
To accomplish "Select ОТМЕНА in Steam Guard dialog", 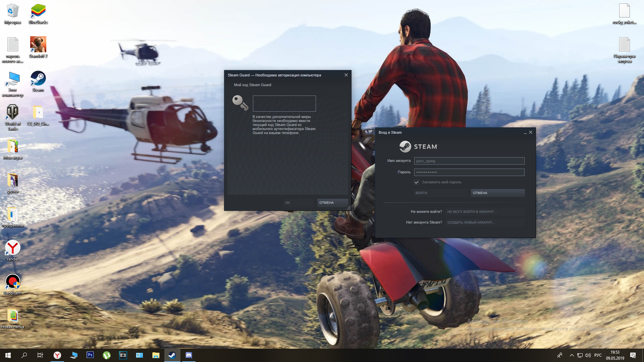I will pyautogui.click(x=326, y=202).
